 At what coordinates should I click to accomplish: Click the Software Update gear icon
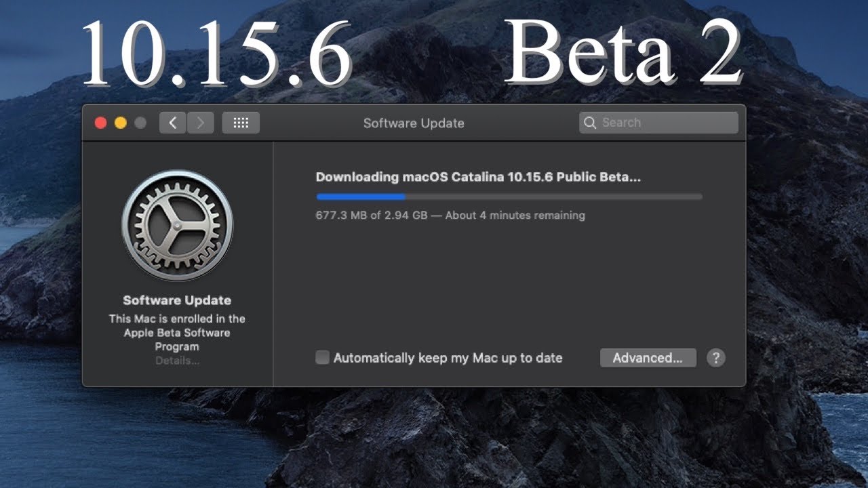[x=177, y=226]
